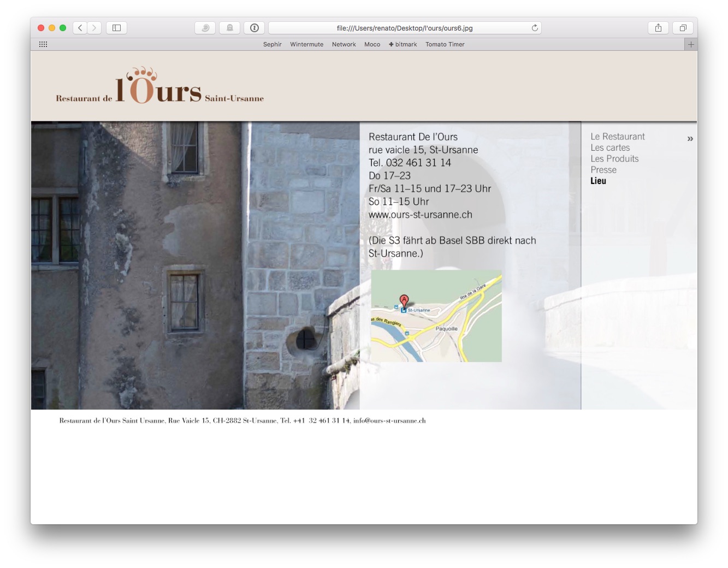728x568 pixels.
Task: Show all tabs overview
Action: pos(683,28)
